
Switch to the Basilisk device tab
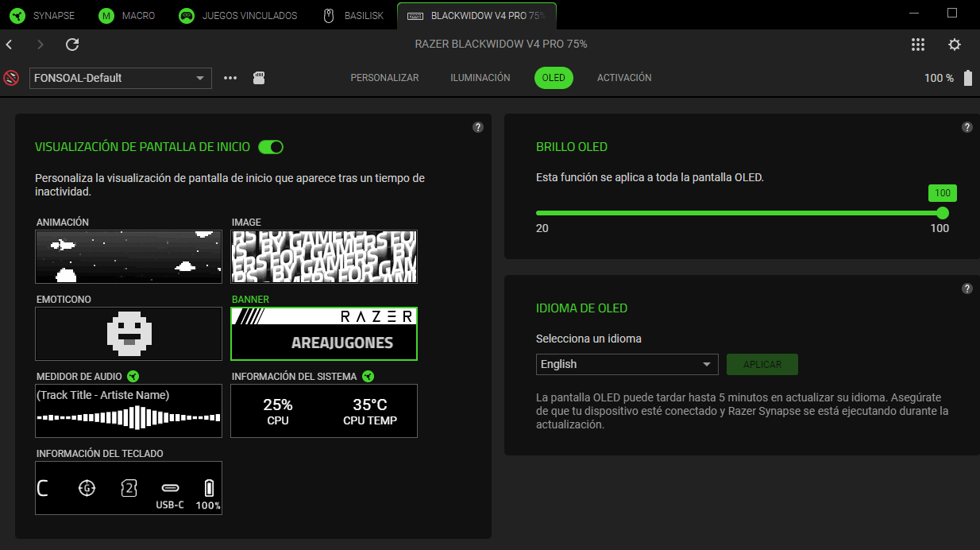point(354,15)
